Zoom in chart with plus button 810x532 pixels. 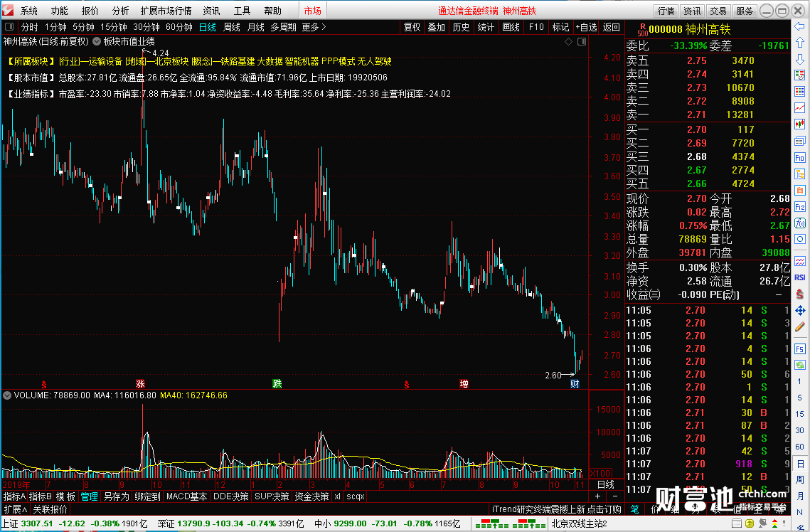coord(597,496)
